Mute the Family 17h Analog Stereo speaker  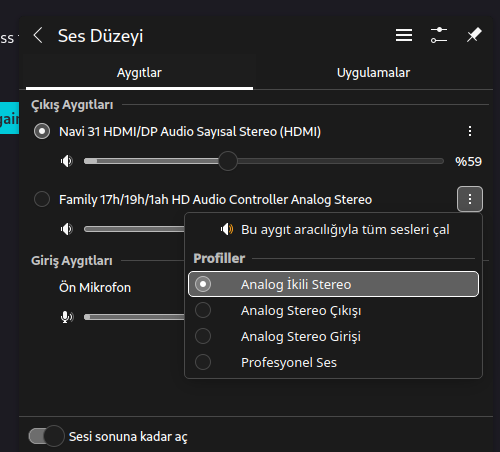67,229
